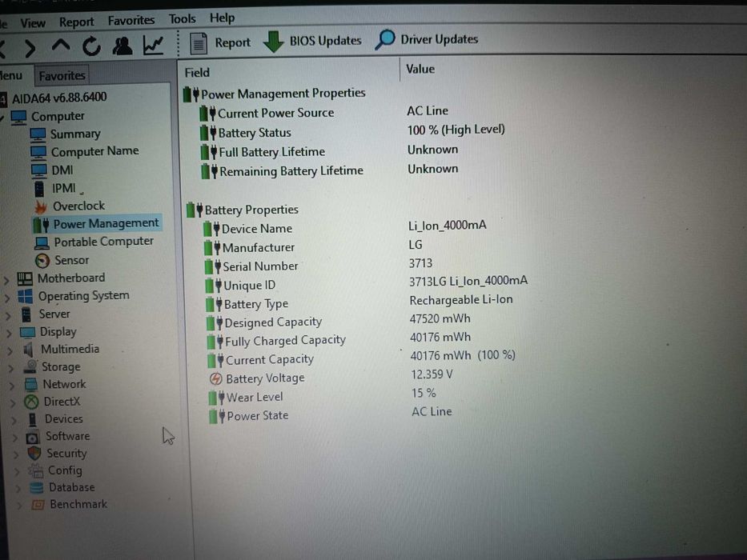This screenshot has width=747, height=560.
Task: Click the Motherboard icon in tree
Action: point(25,278)
